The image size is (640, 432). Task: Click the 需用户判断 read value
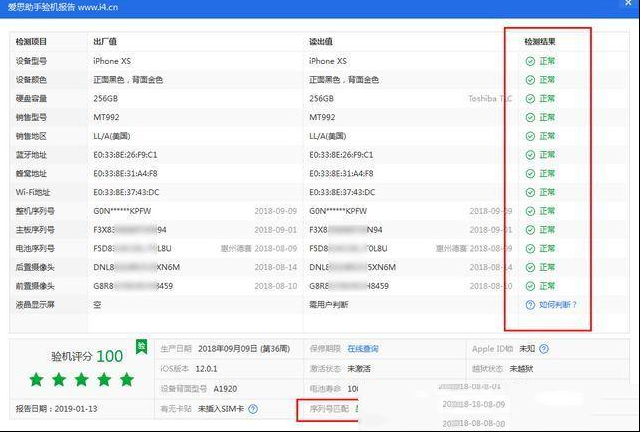pos(329,305)
